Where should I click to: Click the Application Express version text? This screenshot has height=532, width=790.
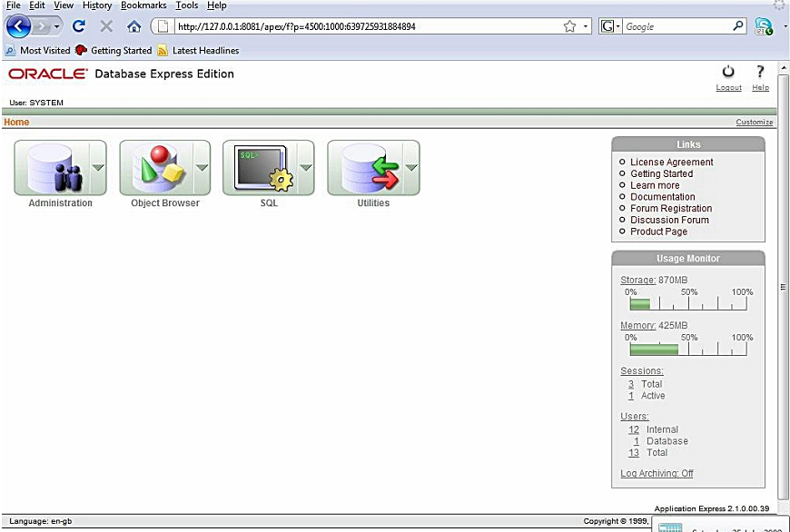pos(711,508)
